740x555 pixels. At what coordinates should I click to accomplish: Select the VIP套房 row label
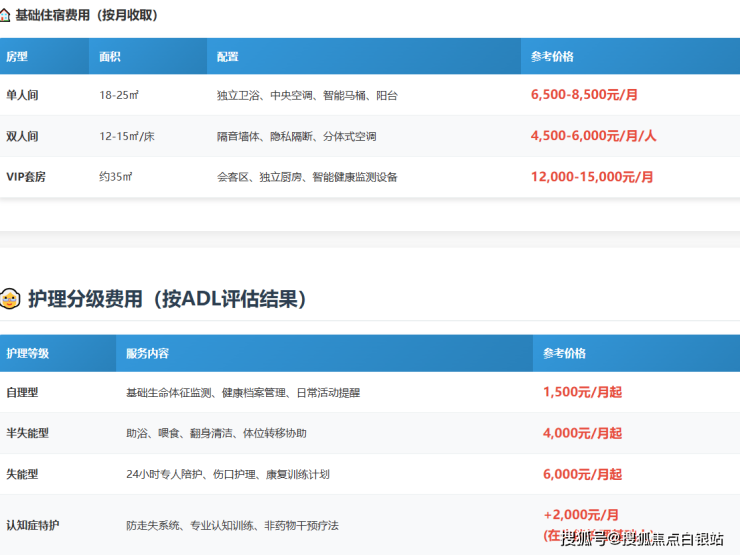pos(26,177)
